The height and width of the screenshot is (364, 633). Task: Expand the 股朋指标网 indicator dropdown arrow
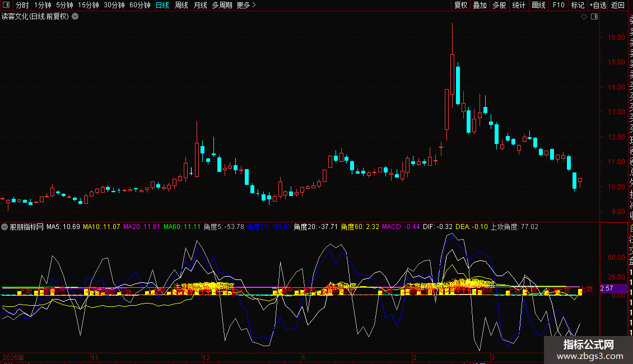click(5, 227)
